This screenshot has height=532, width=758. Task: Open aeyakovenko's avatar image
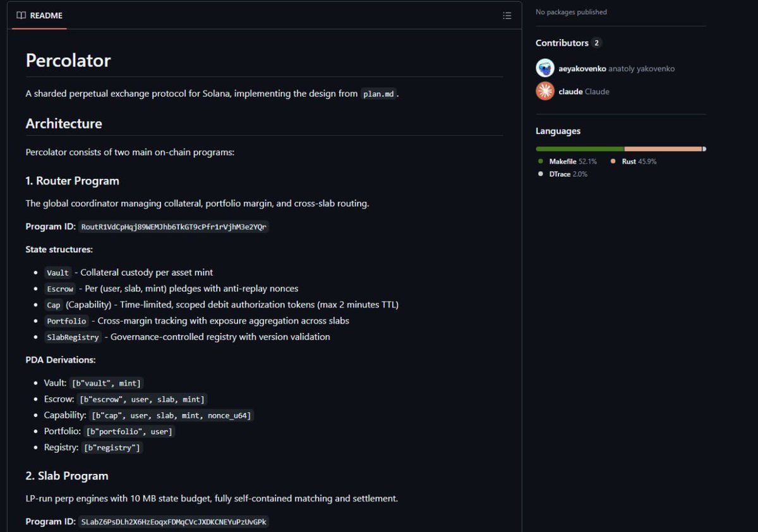coord(545,68)
